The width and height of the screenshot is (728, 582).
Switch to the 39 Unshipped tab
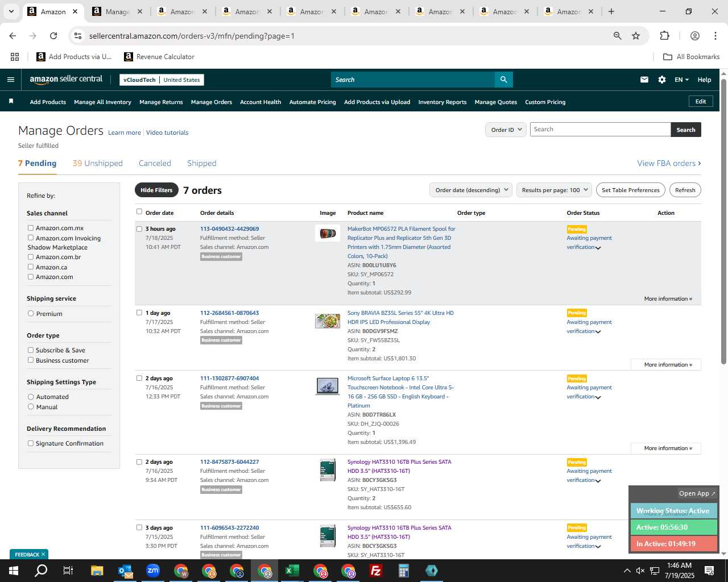tap(97, 163)
